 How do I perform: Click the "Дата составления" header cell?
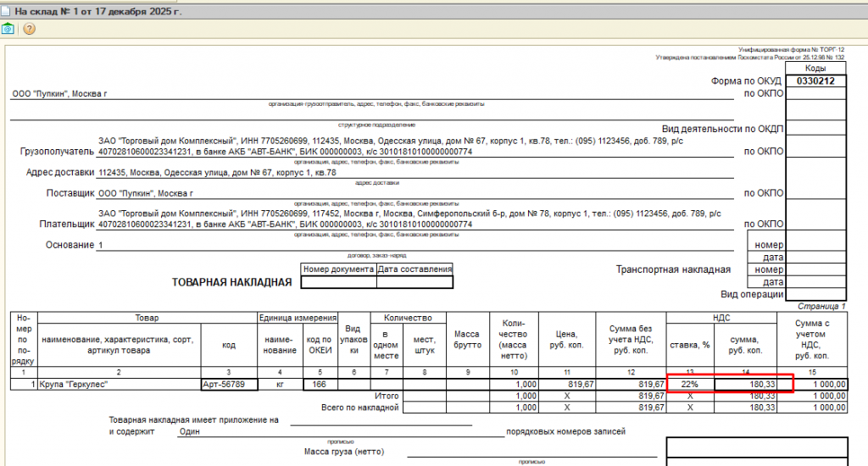click(x=415, y=269)
